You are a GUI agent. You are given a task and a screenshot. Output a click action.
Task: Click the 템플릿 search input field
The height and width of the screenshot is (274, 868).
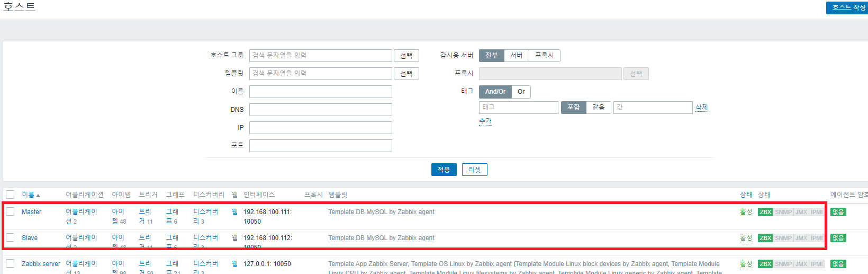tap(321, 74)
